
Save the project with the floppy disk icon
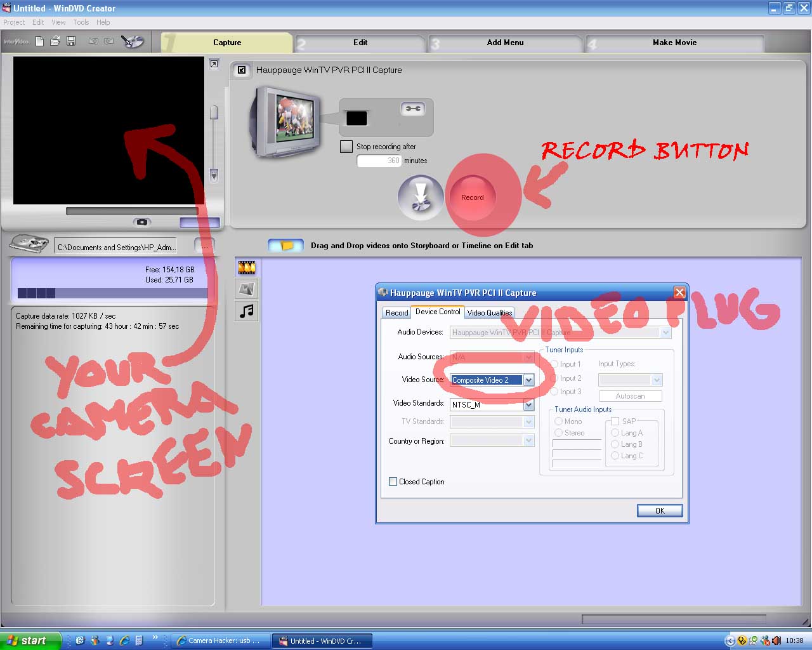pos(71,41)
